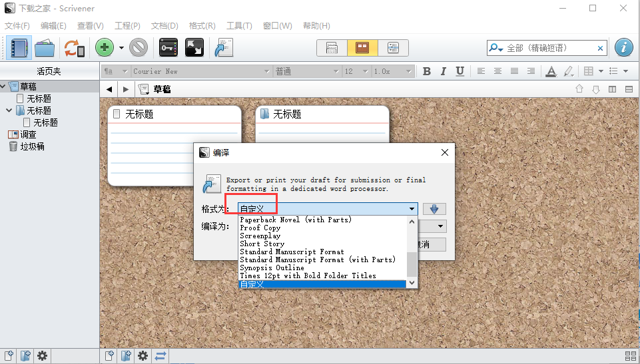640x364 pixels.
Task: Click the Sync with mobile devices icon
Action: click(74, 48)
